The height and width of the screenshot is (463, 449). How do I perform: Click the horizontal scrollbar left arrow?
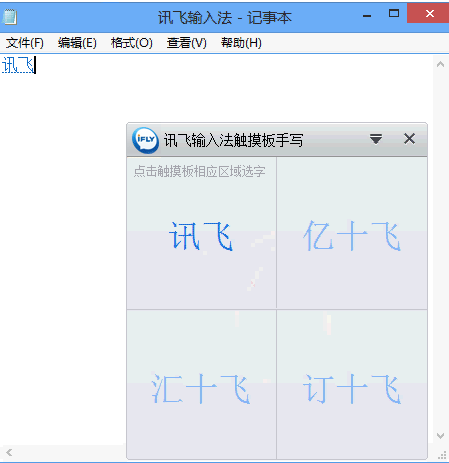pos(9,452)
